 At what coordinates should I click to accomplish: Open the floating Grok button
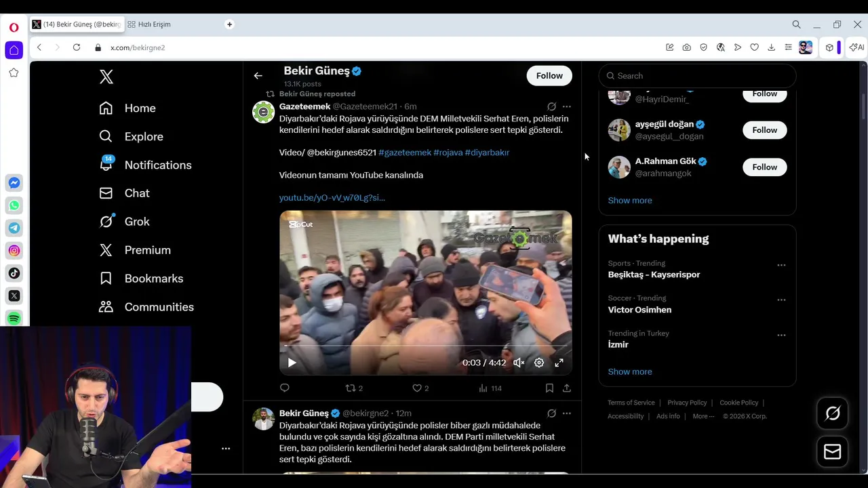832,413
